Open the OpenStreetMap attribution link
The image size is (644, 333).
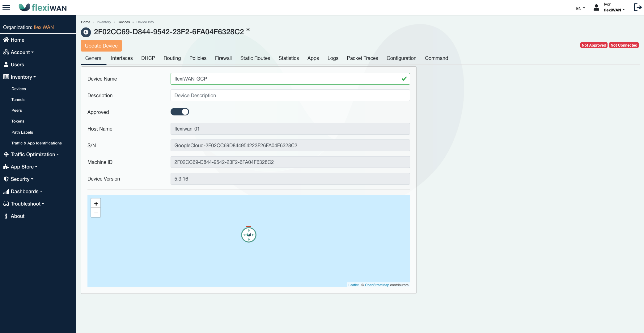pos(377,285)
